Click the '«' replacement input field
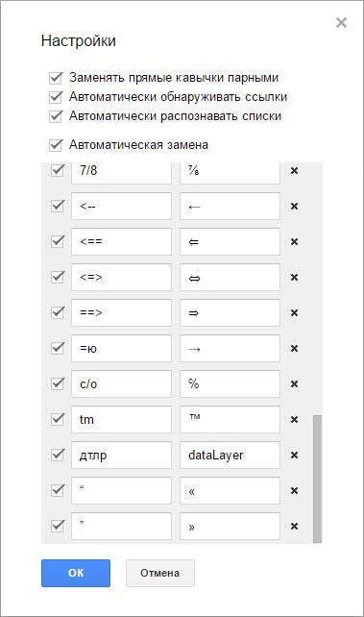The image size is (364, 617). [230, 490]
